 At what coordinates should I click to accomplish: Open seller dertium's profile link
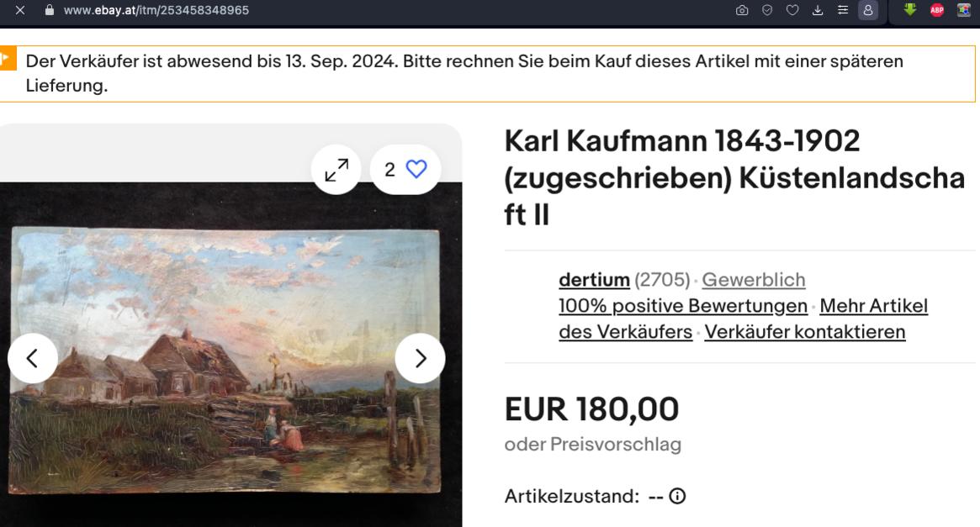point(594,280)
